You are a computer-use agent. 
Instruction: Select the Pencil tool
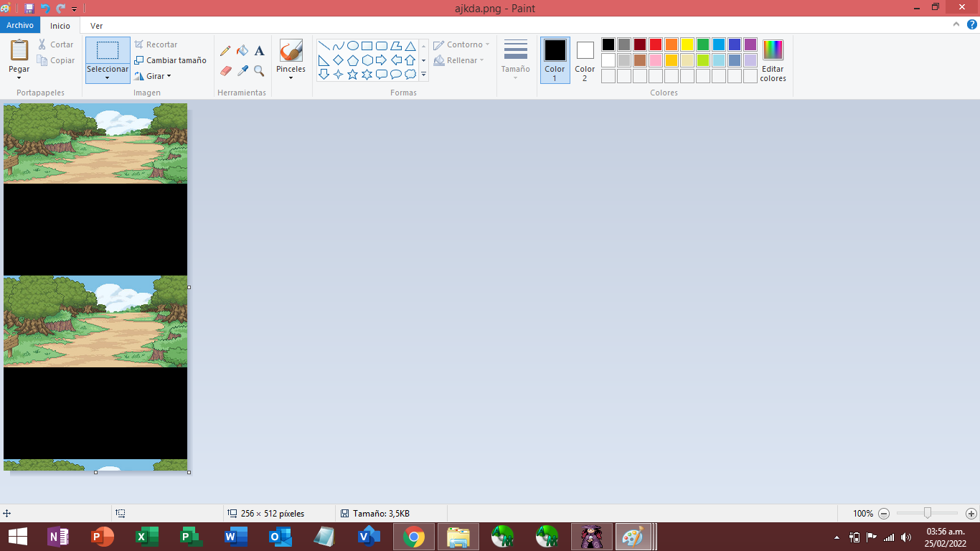tap(225, 51)
